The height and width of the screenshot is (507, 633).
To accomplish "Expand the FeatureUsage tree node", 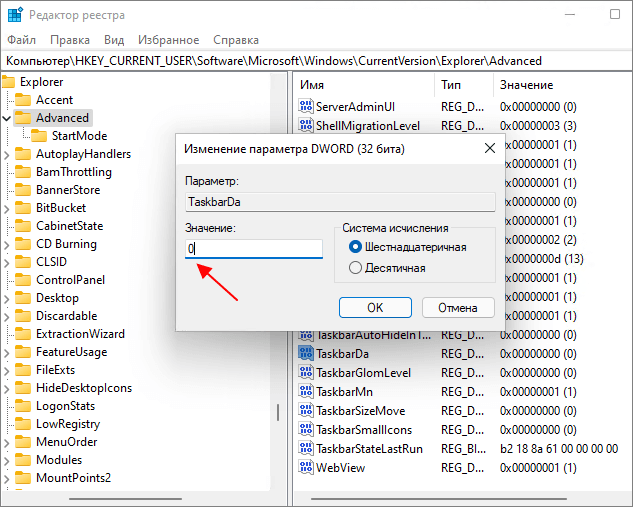I will pyautogui.click(x=6, y=352).
